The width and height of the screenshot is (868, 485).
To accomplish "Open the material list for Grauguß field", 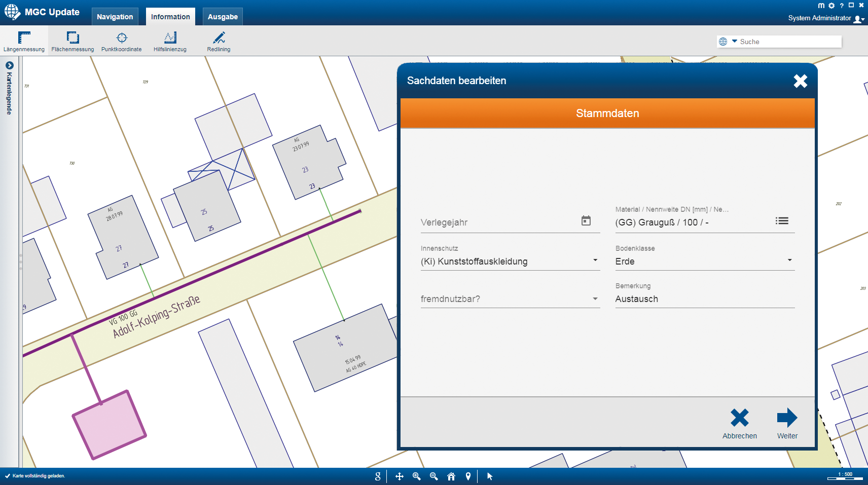I will 782,221.
